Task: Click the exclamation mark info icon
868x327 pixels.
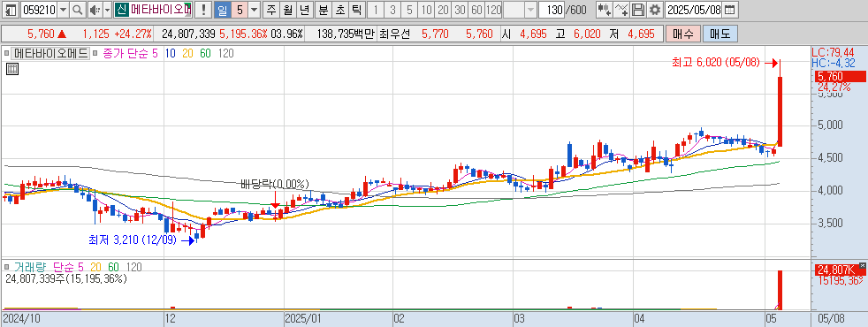Action: (203, 10)
